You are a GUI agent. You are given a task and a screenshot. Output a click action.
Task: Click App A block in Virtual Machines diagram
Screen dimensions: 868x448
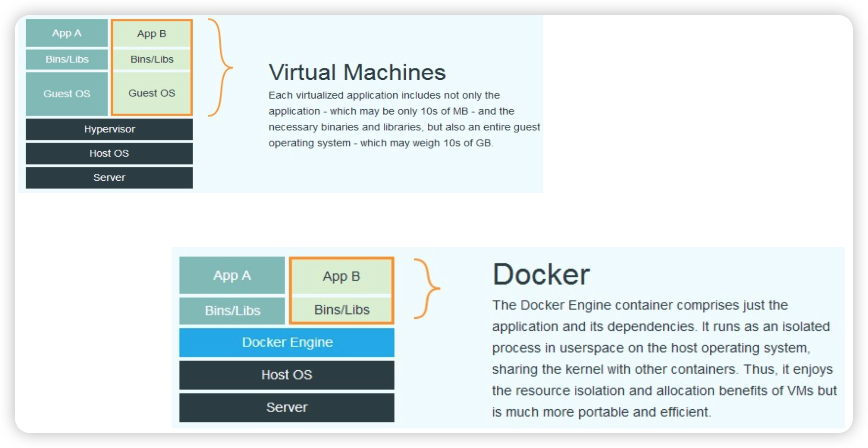[x=66, y=33]
